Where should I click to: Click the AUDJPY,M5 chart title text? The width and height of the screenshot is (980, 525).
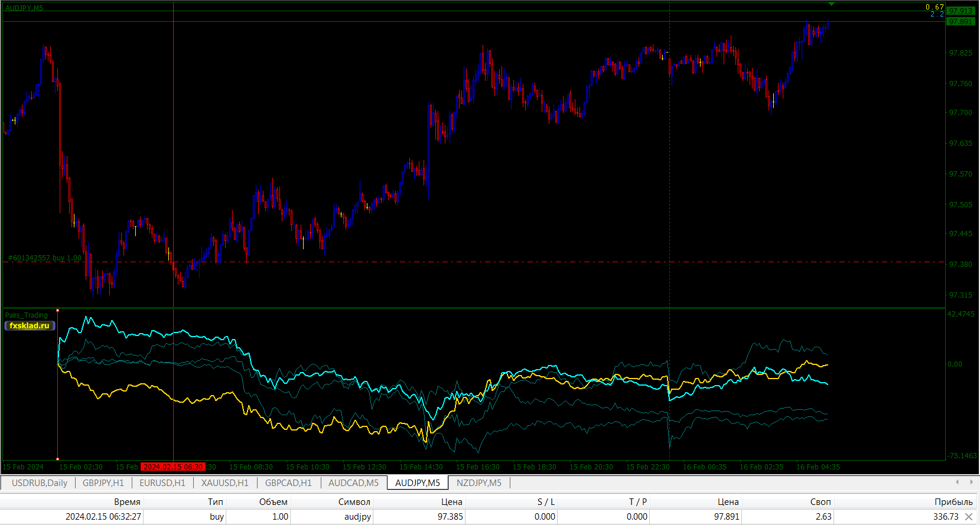pos(24,8)
